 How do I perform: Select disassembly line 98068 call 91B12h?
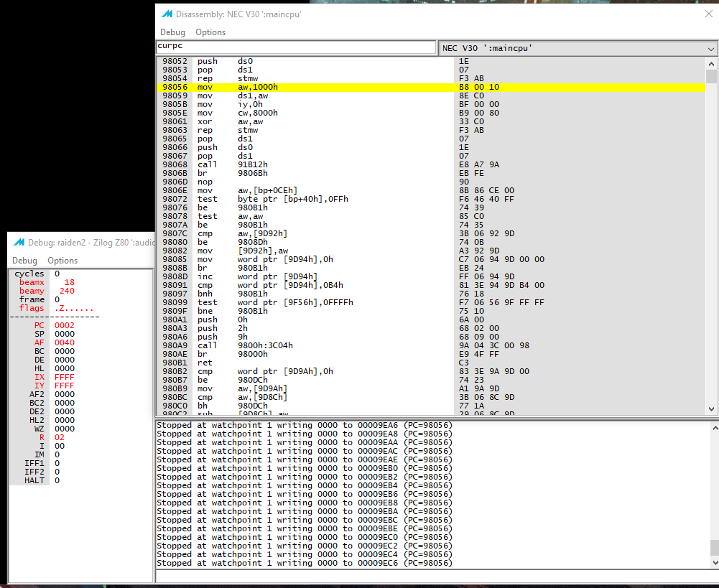(x=431, y=164)
